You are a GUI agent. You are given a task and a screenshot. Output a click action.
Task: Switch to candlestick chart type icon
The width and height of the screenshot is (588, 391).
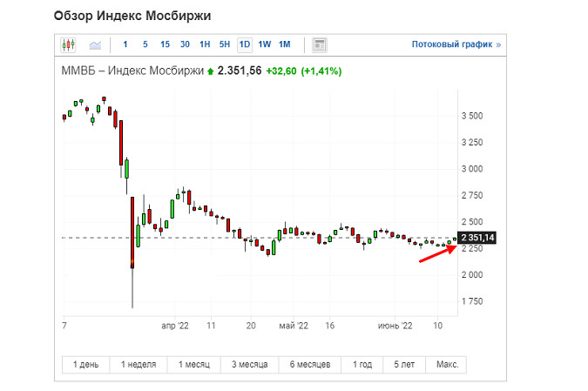(68, 45)
